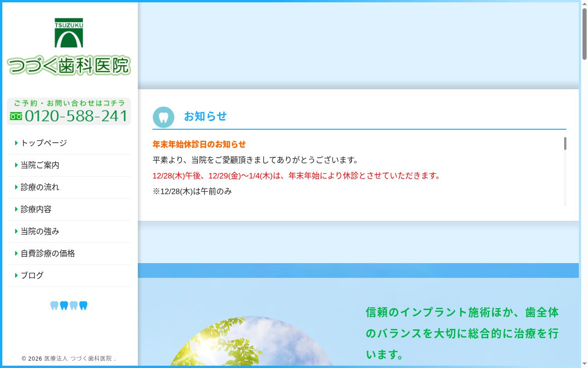Click the 平素より greeting line
588x368 pixels.
(255, 160)
